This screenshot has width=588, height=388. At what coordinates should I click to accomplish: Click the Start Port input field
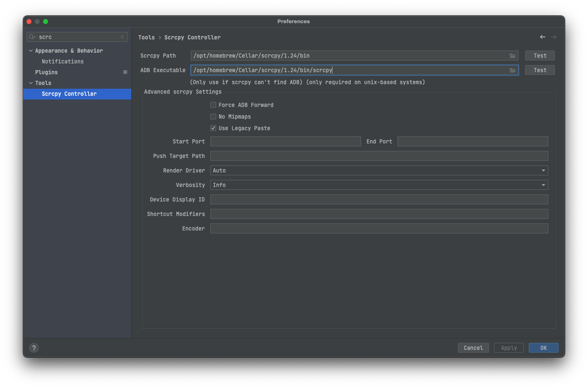[285, 141]
